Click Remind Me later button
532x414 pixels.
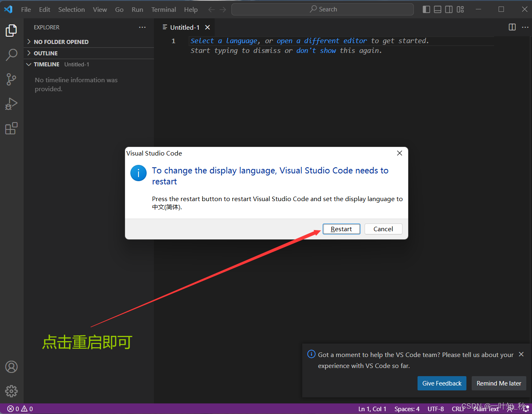tap(499, 383)
